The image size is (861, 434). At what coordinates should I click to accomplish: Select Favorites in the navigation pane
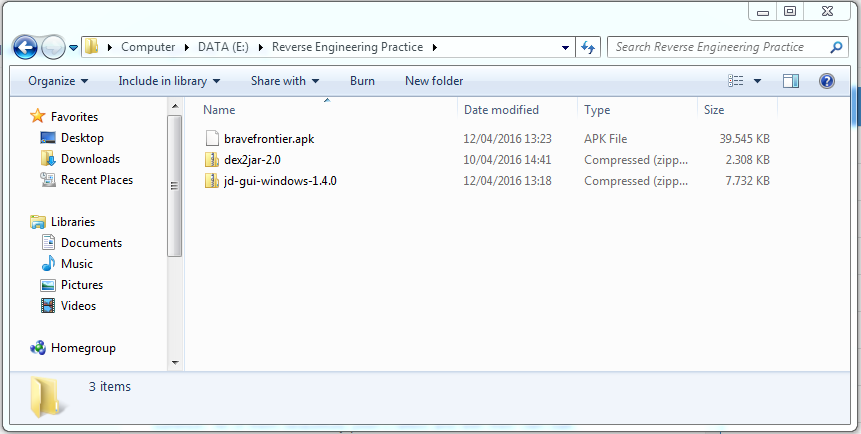coord(74,116)
